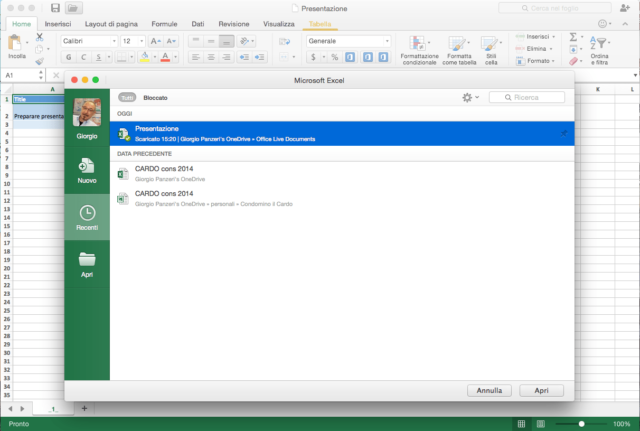The image size is (640, 431).
Task: Pin the Presentazione file entry
Action: point(564,133)
